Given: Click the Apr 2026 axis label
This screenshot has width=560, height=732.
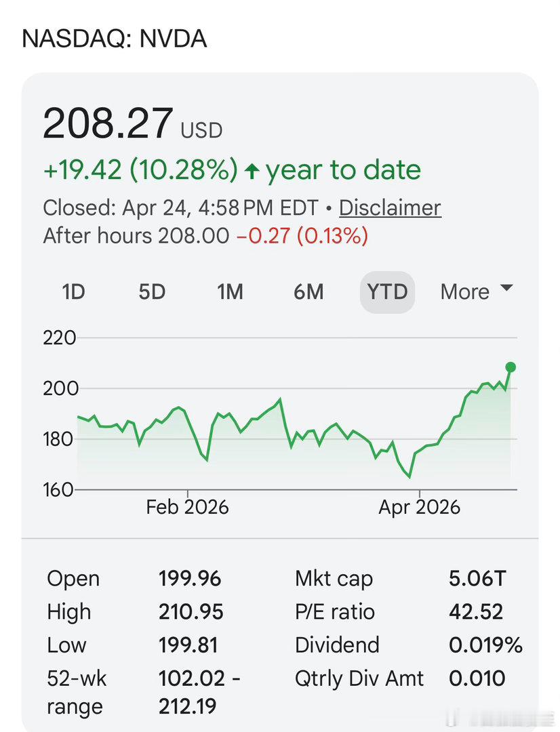Looking at the screenshot, I should 419,507.
